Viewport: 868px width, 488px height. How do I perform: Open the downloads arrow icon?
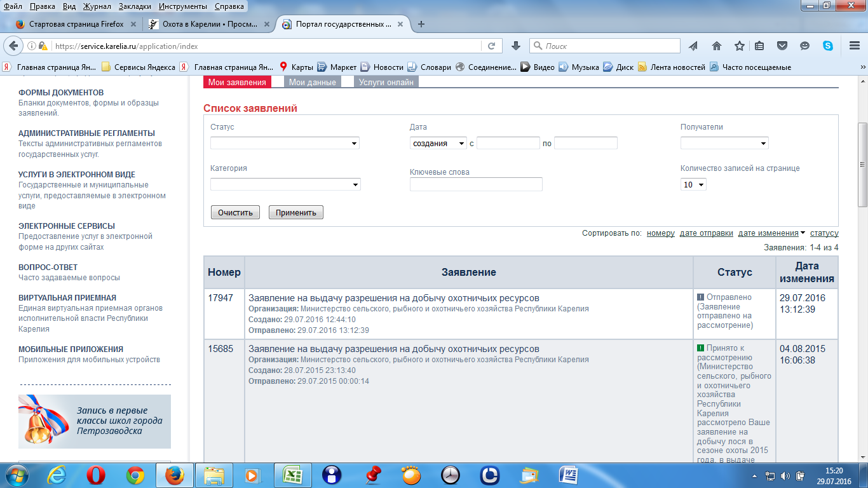click(x=516, y=46)
